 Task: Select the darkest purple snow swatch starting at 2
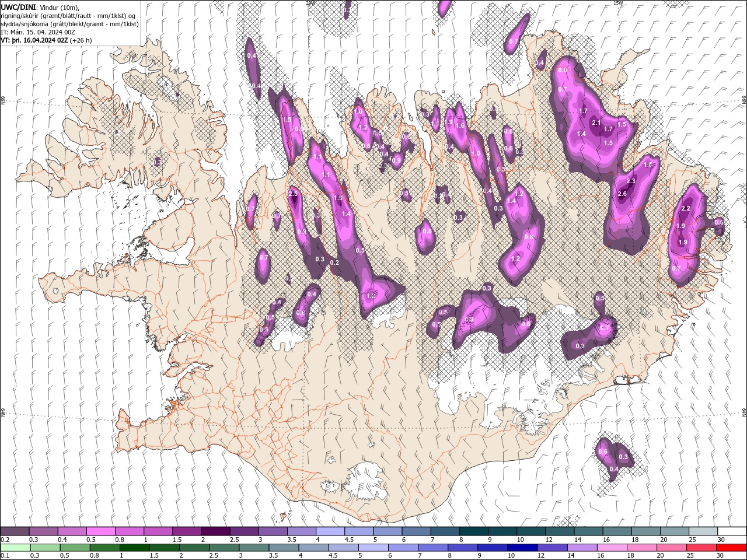point(215,531)
